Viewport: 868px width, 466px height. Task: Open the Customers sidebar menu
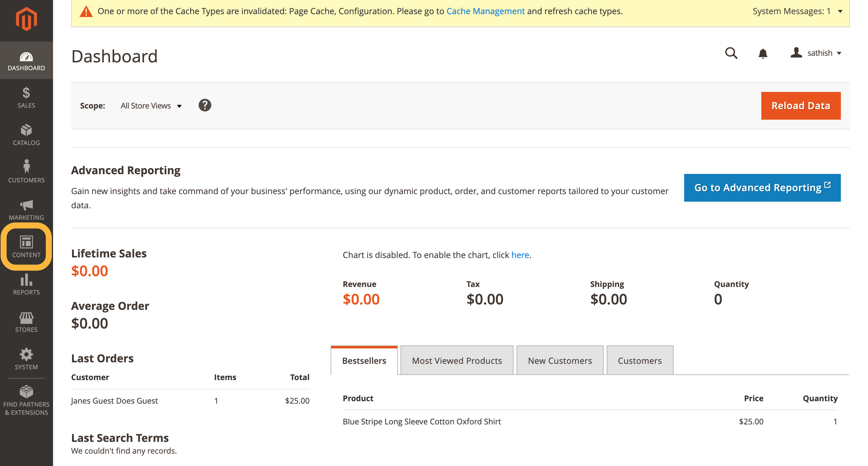tap(26, 172)
